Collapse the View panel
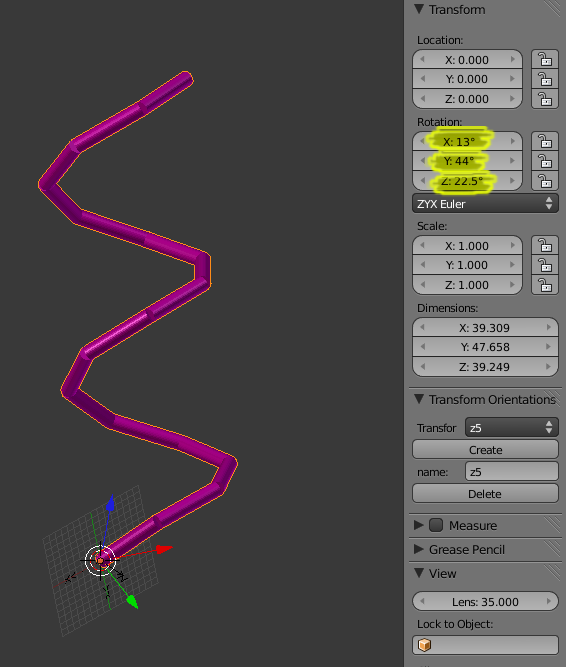Screen dimensions: 566x667 pyautogui.click(x=419, y=573)
